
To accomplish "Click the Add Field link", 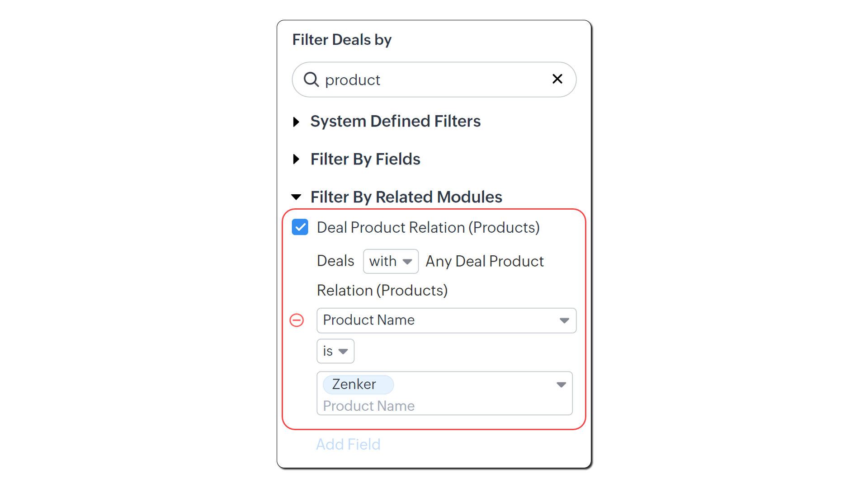I will click(348, 445).
